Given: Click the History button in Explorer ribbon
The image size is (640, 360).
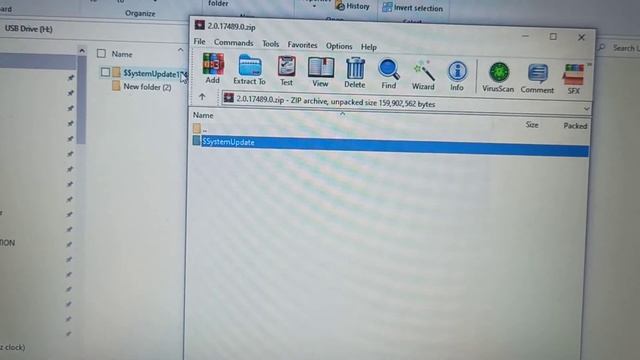Looking at the screenshot, I should point(352,6).
